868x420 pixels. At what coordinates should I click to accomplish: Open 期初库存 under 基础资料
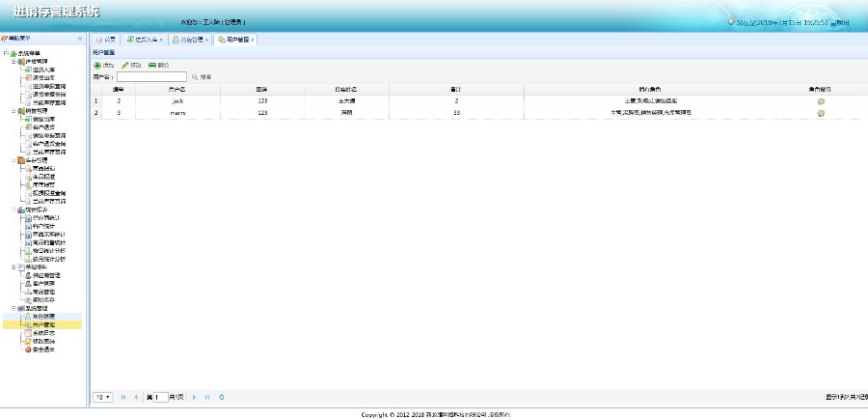[43, 299]
